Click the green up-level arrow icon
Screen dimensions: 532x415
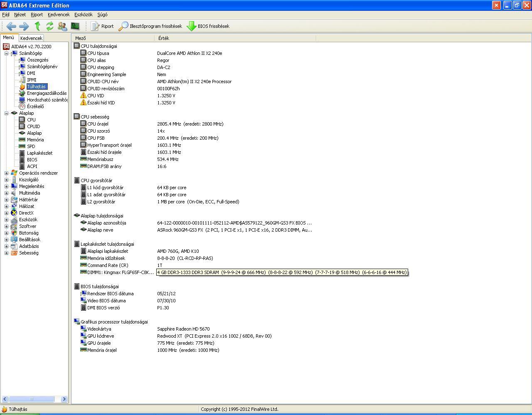point(37,26)
